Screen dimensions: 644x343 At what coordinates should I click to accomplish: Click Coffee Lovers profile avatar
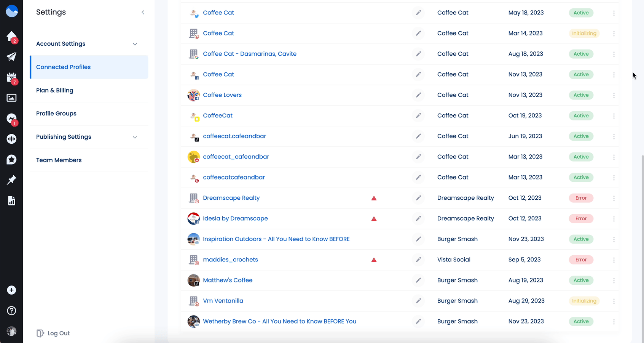pyautogui.click(x=194, y=95)
